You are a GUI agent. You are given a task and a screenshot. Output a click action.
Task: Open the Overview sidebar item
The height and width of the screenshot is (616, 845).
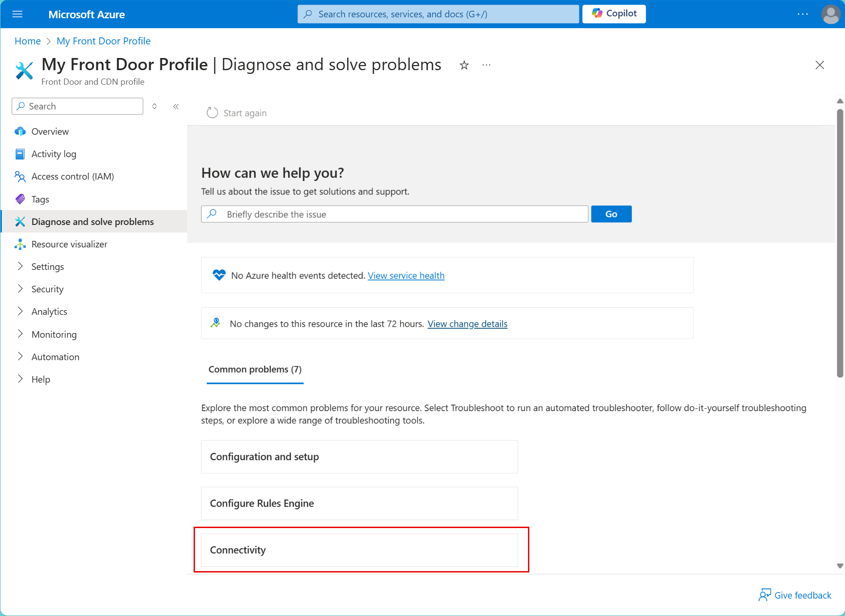pos(50,131)
